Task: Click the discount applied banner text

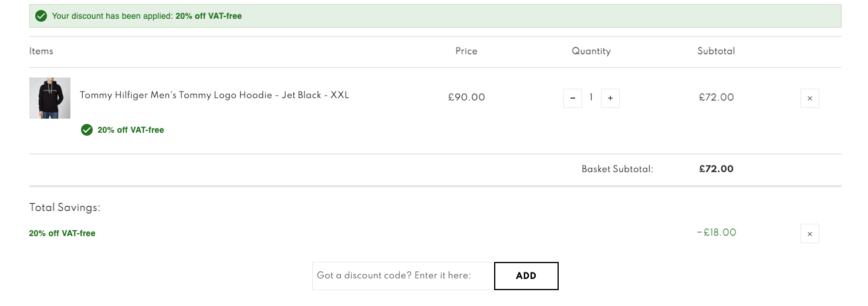Action: (147, 16)
